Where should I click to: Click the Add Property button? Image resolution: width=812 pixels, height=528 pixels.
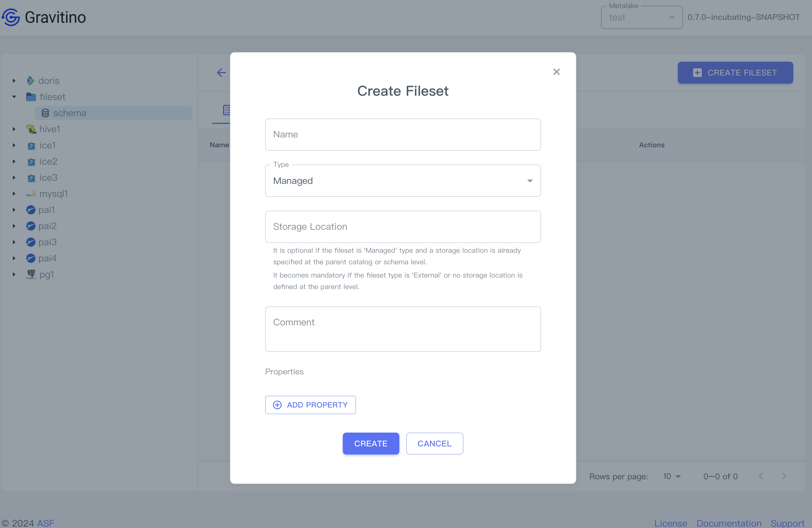(310, 405)
